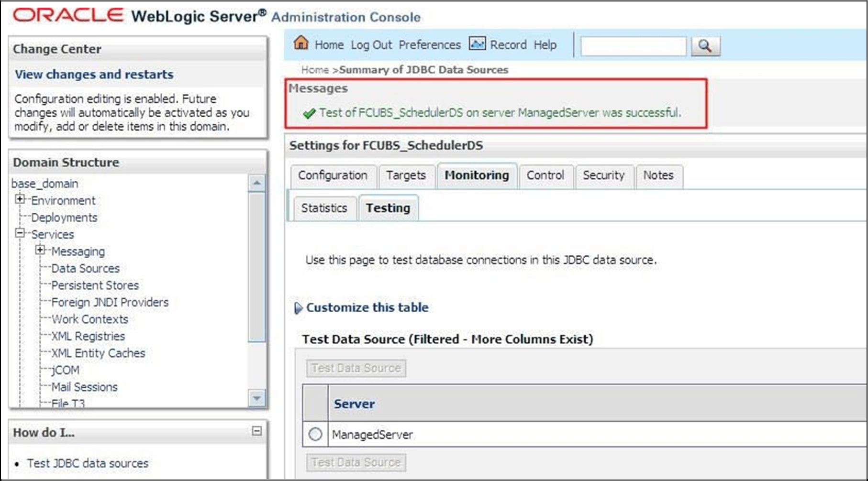
Task: Click the test successful message text
Action: (500, 113)
